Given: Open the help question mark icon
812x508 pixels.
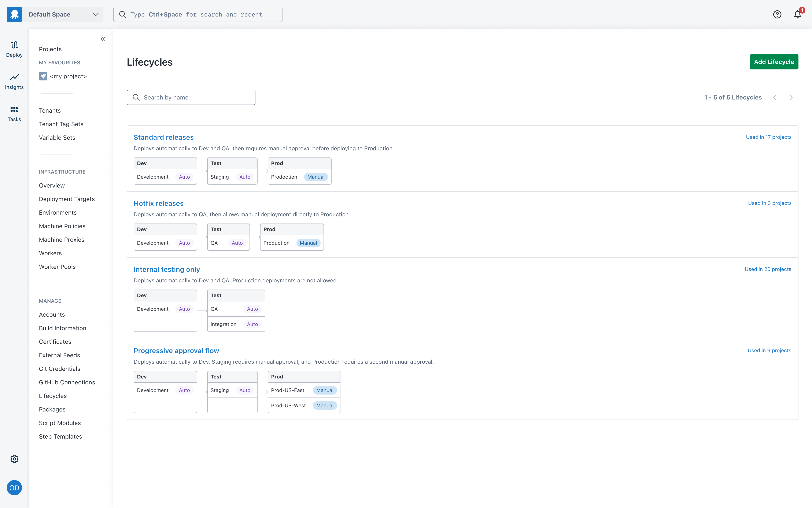Looking at the screenshot, I should click(x=777, y=14).
